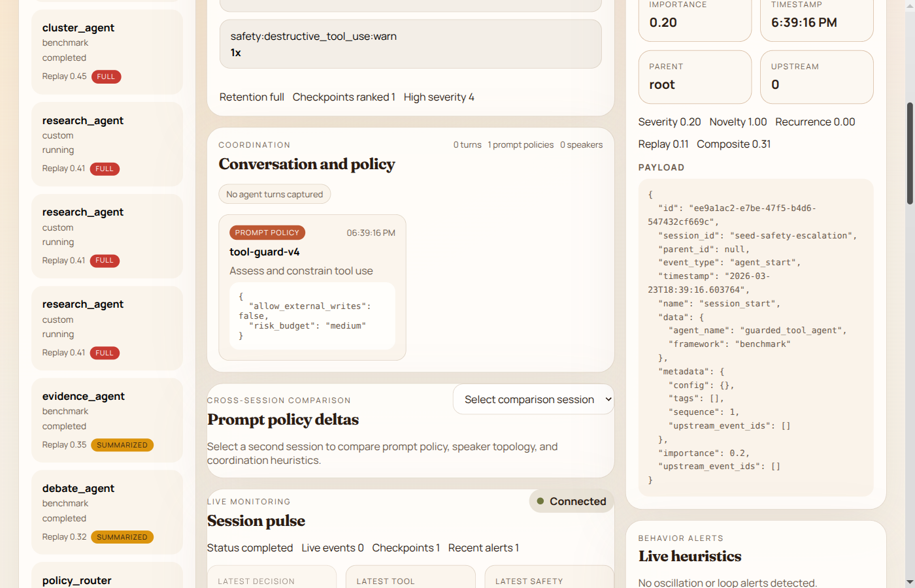Click the scrollbar down arrow
Viewport: 915px width, 588px height.
909,581
